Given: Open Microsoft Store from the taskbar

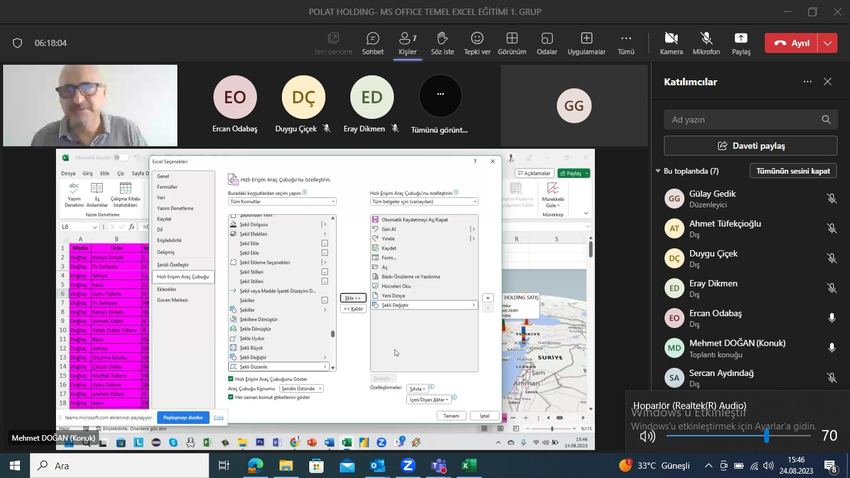Looking at the screenshot, I should [x=316, y=465].
